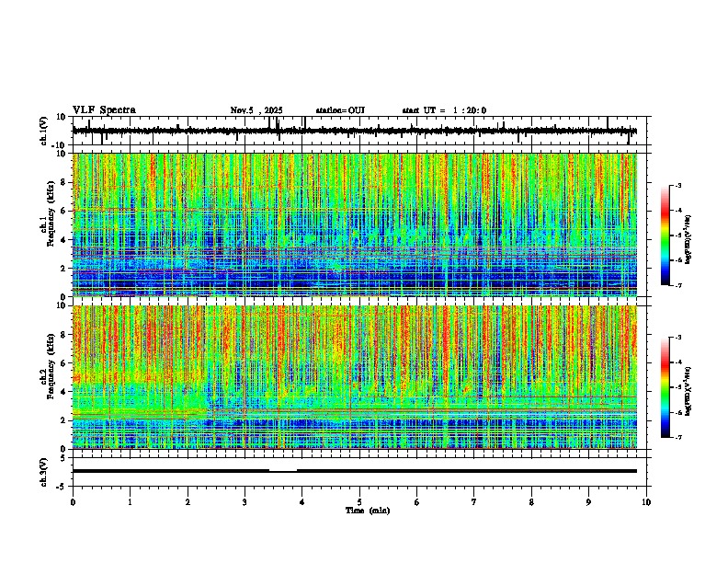The image size is (728, 563).
Task: Click the ch.2 color scale bar
Action: click(665, 387)
